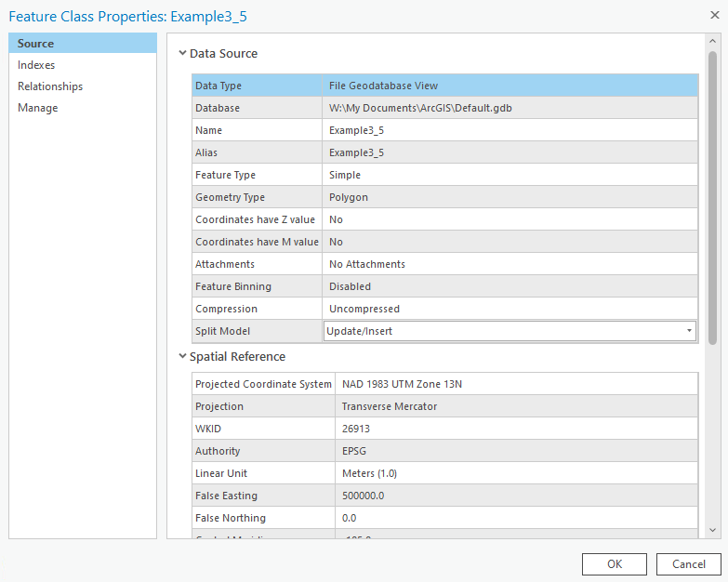Viewport: 728px width, 582px height.
Task: Click the scrollbar down arrow
Action: click(712, 530)
